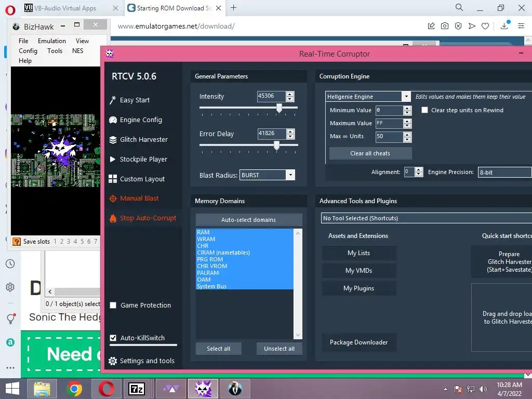532x399 pixels.
Task: Open Easy Start in RTCV sidebar
Action: [x=129, y=100]
